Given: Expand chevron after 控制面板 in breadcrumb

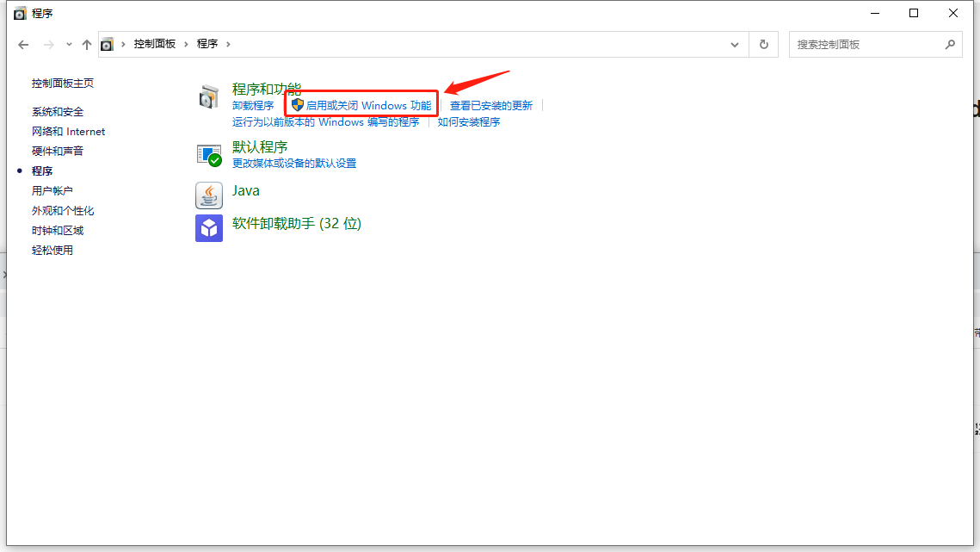Looking at the screenshot, I should (x=187, y=44).
